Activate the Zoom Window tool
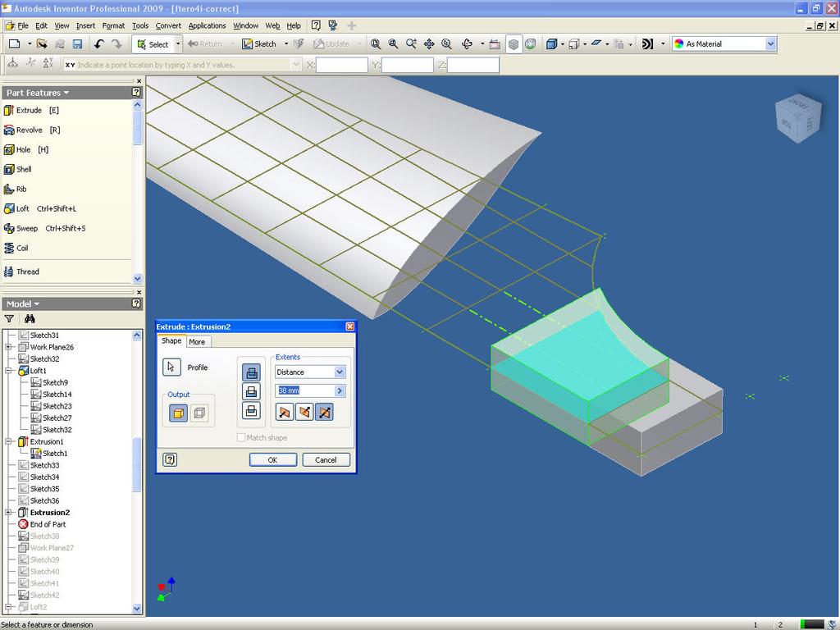The image size is (840, 630). coord(393,44)
